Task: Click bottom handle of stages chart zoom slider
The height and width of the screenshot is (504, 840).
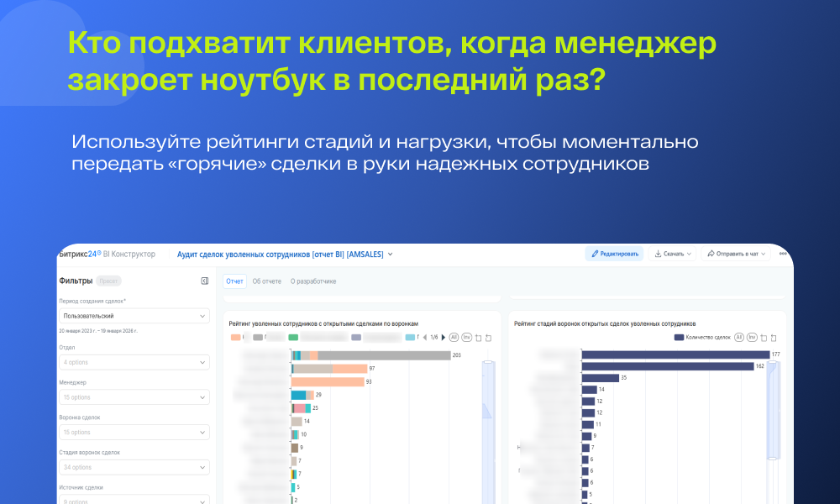Action: pos(773,458)
